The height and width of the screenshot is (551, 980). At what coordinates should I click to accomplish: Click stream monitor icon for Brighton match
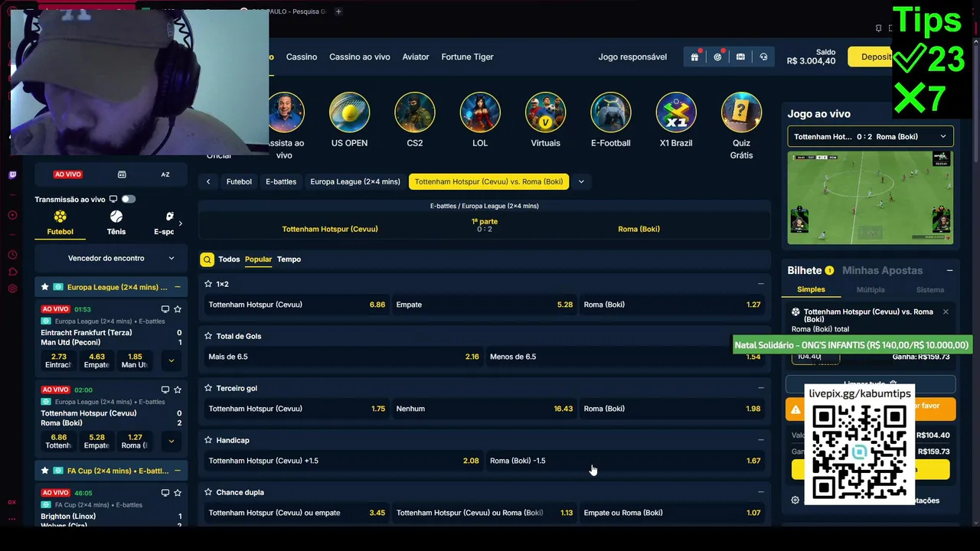click(165, 493)
